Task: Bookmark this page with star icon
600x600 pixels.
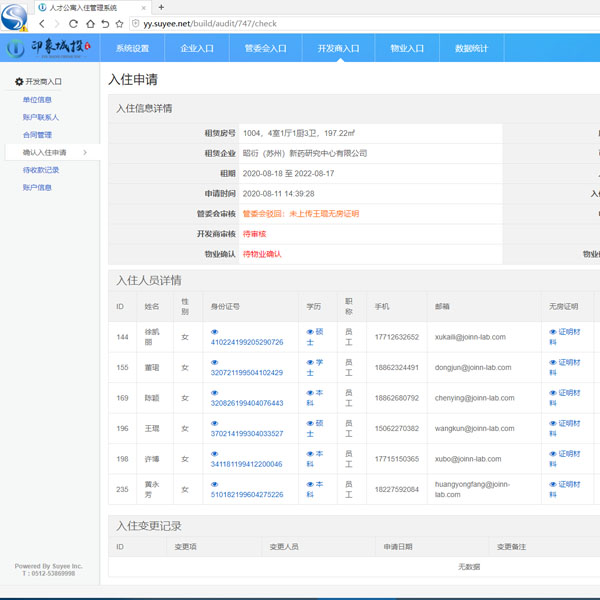Action: tap(120, 23)
